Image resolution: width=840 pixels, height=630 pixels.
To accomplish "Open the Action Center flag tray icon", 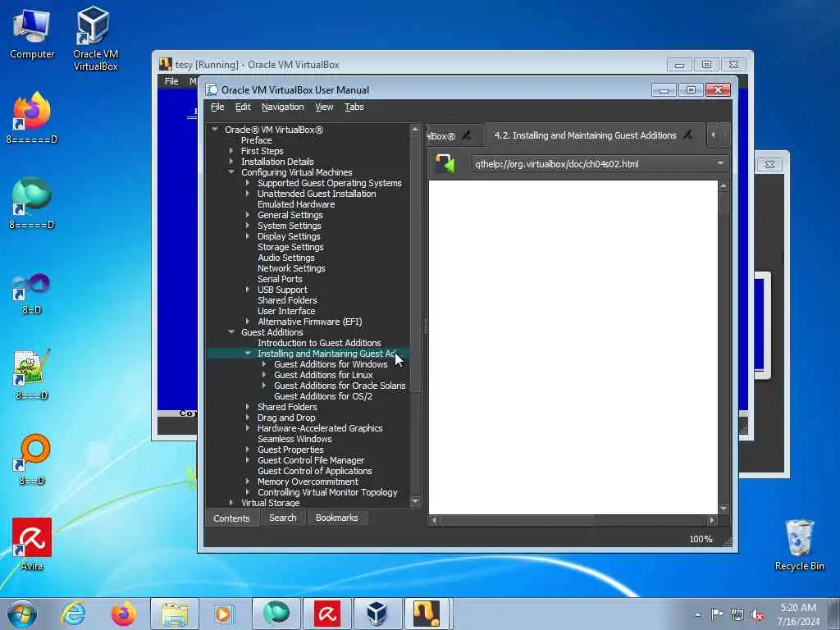I will [717, 614].
